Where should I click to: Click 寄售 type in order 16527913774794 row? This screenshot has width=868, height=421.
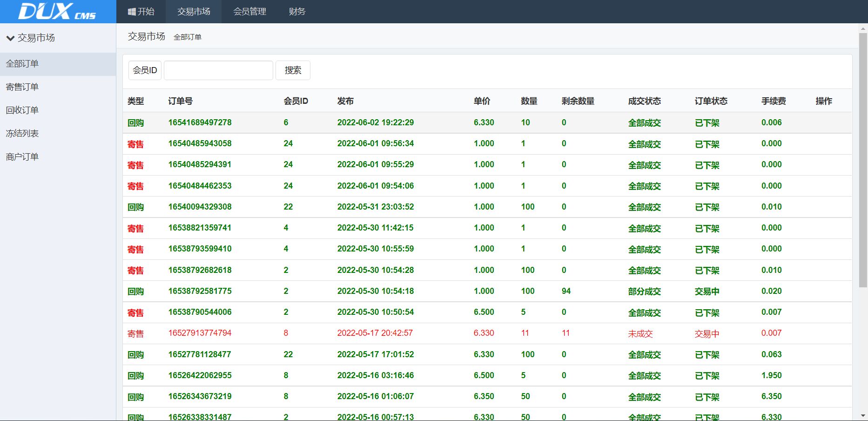click(135, 333)
